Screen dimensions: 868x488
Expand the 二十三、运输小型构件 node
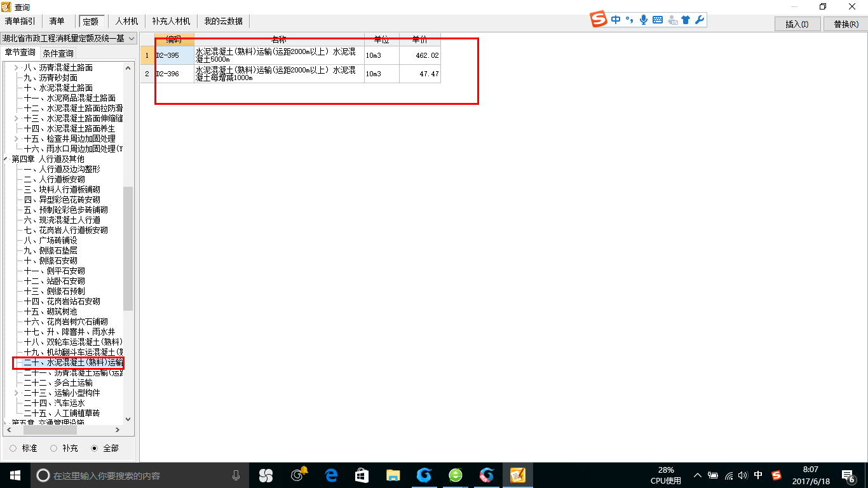click(x=17, y=393)
